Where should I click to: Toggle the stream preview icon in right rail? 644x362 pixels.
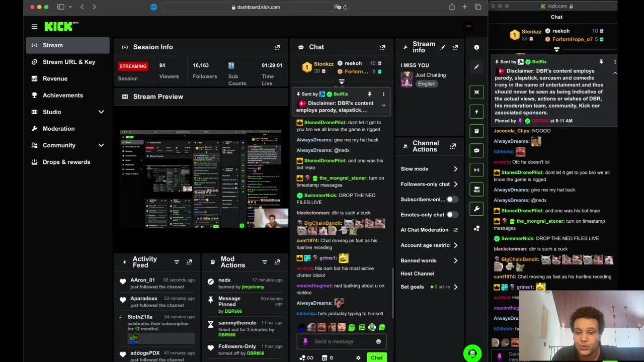click(476, 92)
